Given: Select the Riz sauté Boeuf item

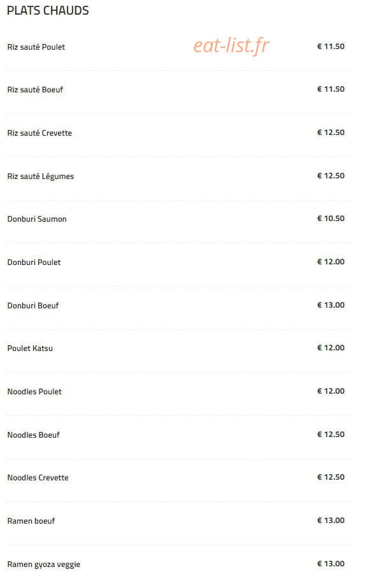Looking at the screenshot, I should [x=35, y=90].
